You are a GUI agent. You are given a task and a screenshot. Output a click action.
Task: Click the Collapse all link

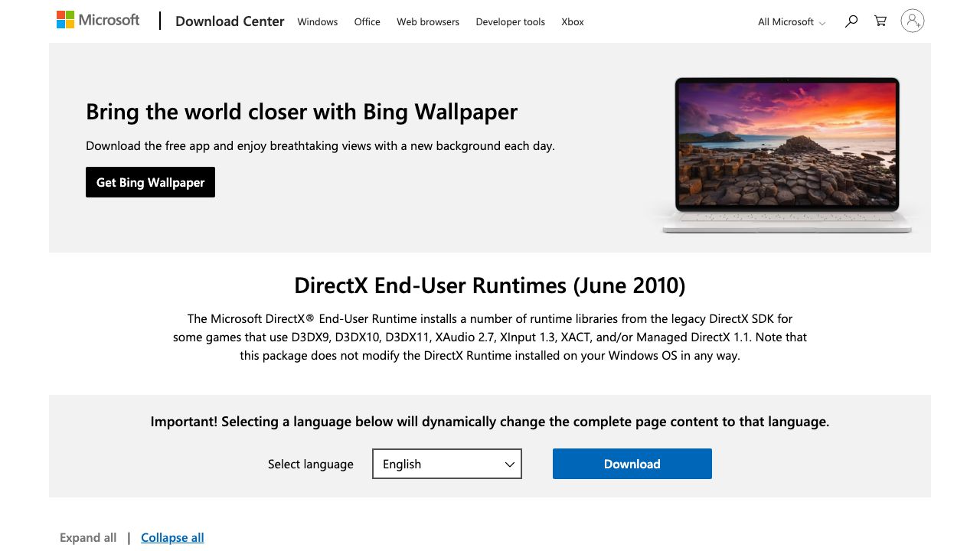tap(172, 537)
